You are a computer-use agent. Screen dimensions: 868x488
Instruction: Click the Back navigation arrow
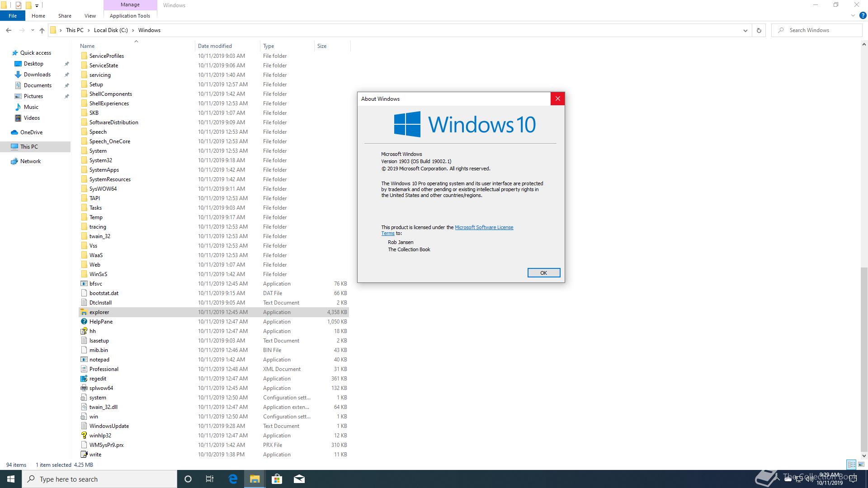tap(9, 30)
